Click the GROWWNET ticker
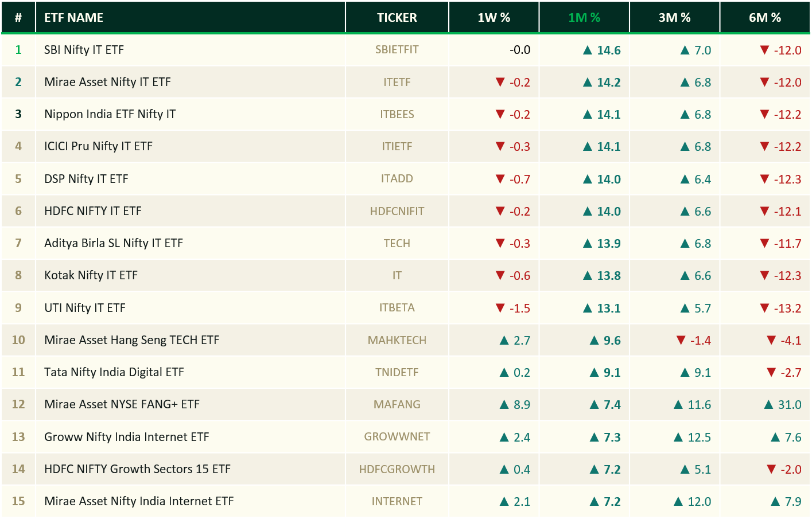Screen dimensions: 812x519 (397, 437)
